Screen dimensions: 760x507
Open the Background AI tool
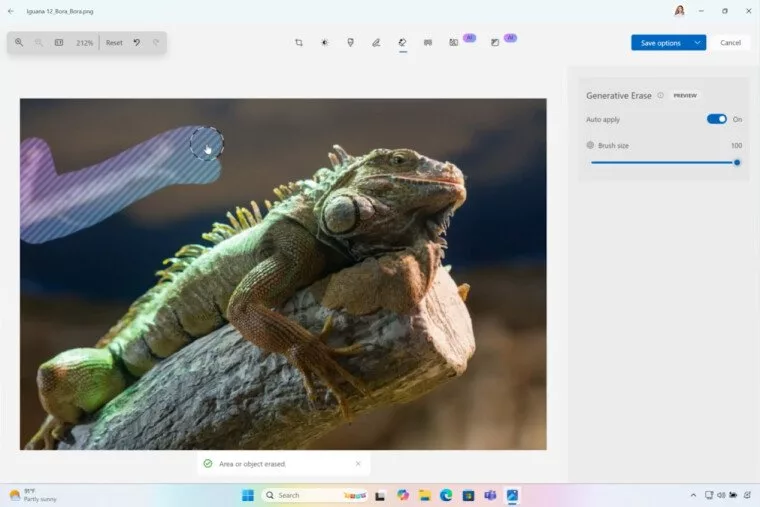coord(453,43)
